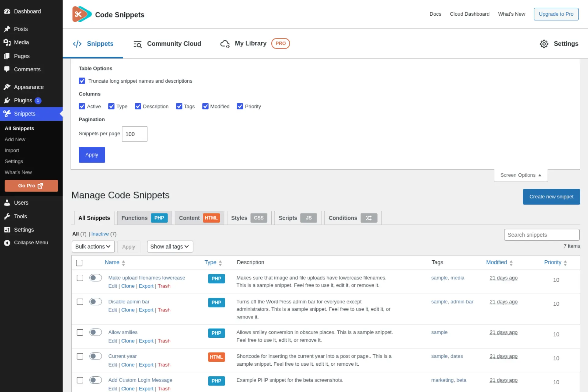Collapse the Screen Options panel
This screenshot has height=392, width=588.
(x=521, y=175)
